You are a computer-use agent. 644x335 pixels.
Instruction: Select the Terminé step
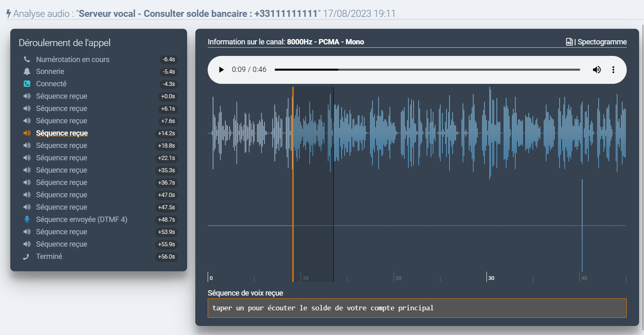tap(49, 256)
